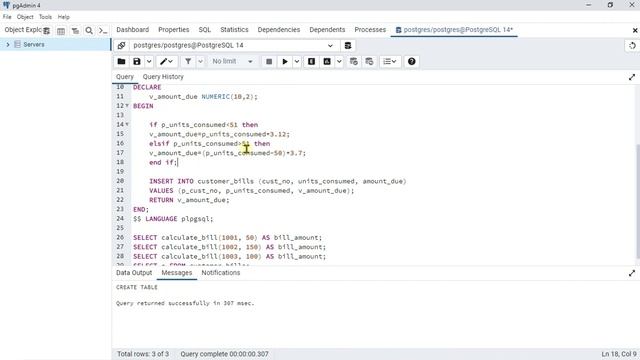Image resolution: width=640 pixels, height=360 pixels.
Task: Switch to the Statistics tab
Action: (234, 30)
